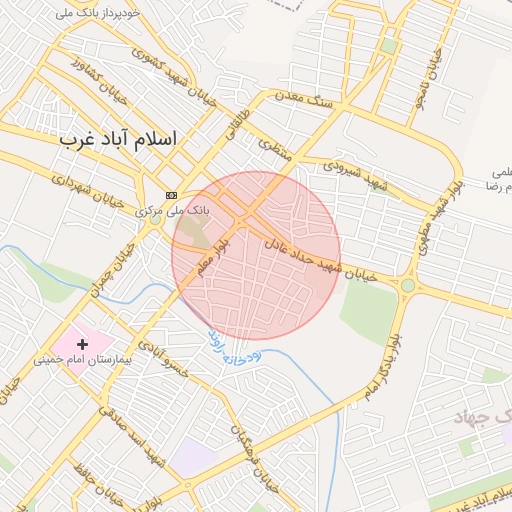Click the hospital cross icon on the pink area
This screenshot has height=512, width=512.
pos(82,344)
